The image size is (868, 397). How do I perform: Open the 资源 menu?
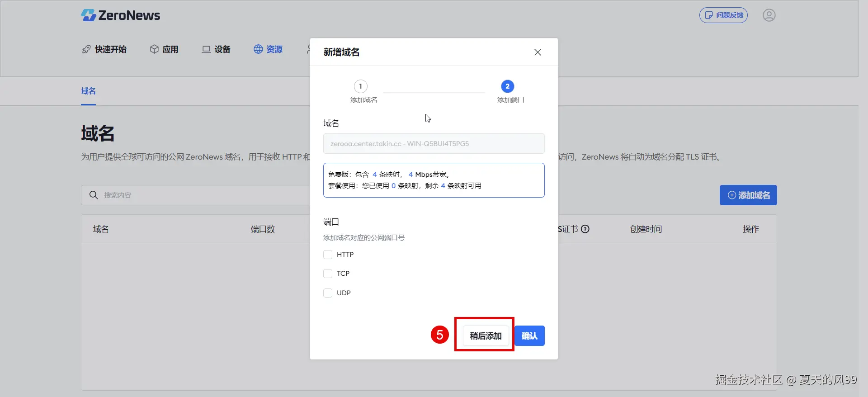click(268, 49)
